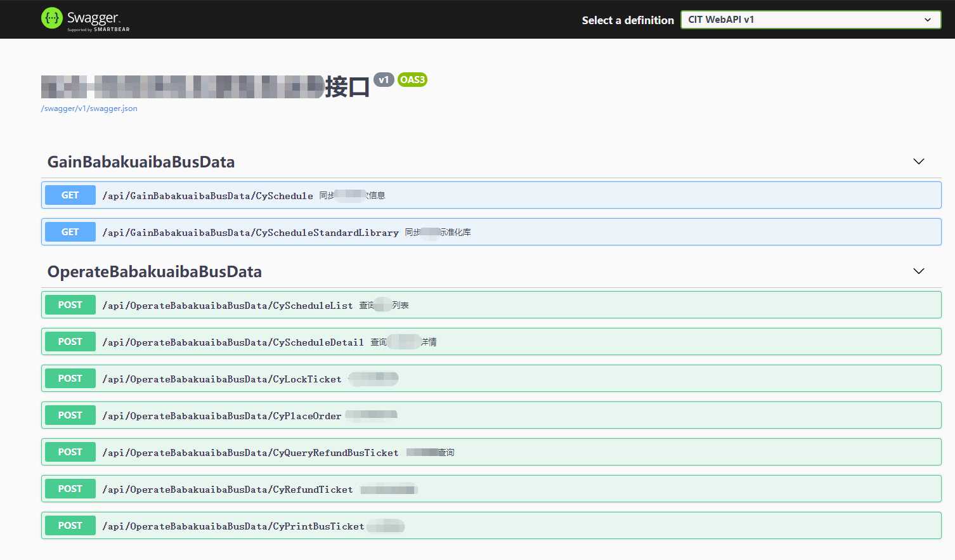
Task: Expand /api/OperateBabakuaibaBusData/CyPlaceOrder path
Action: (222, 416)
